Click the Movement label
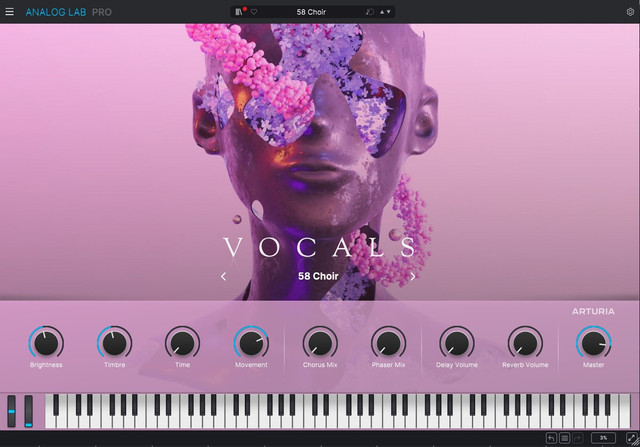The width and height of the screenshot is (640, 447). click(251, 365)
